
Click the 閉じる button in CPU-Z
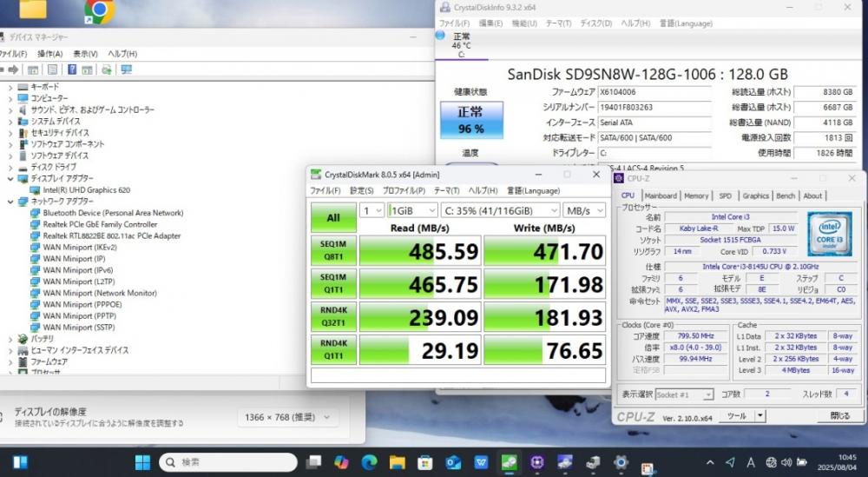tap(839, 415)
